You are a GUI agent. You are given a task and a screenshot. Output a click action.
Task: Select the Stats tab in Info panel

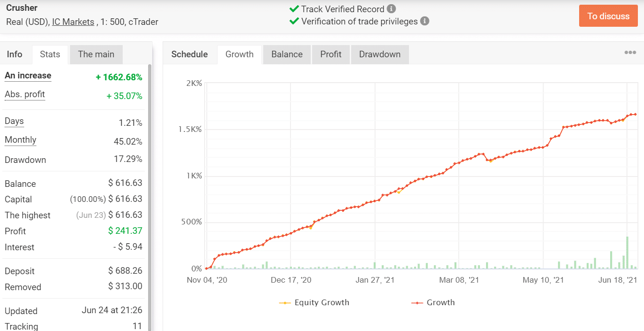coord(50,54)
